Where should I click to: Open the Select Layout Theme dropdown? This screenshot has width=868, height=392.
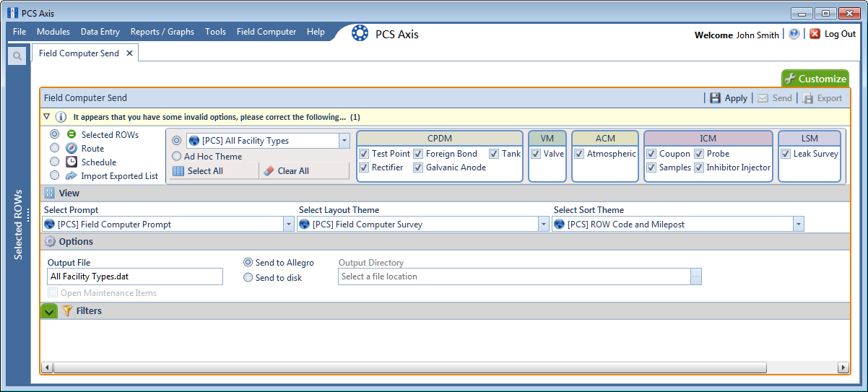(x=544, y=225)
